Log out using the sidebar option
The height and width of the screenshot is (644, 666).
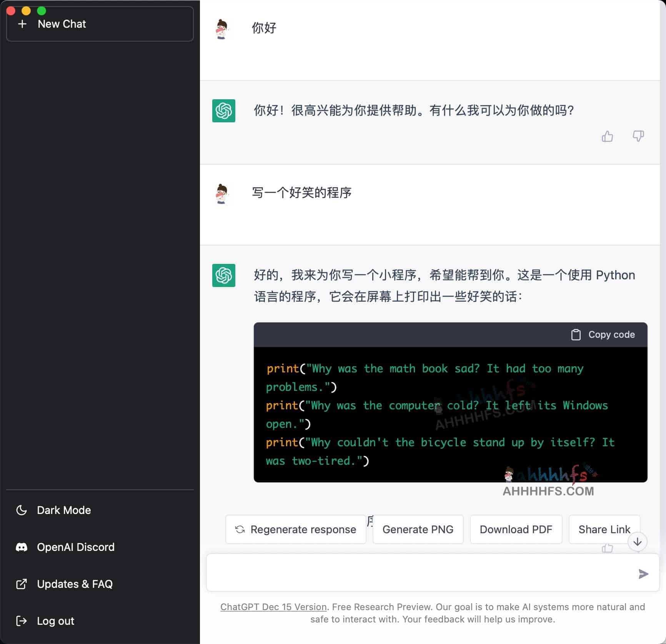coord(55,621)
